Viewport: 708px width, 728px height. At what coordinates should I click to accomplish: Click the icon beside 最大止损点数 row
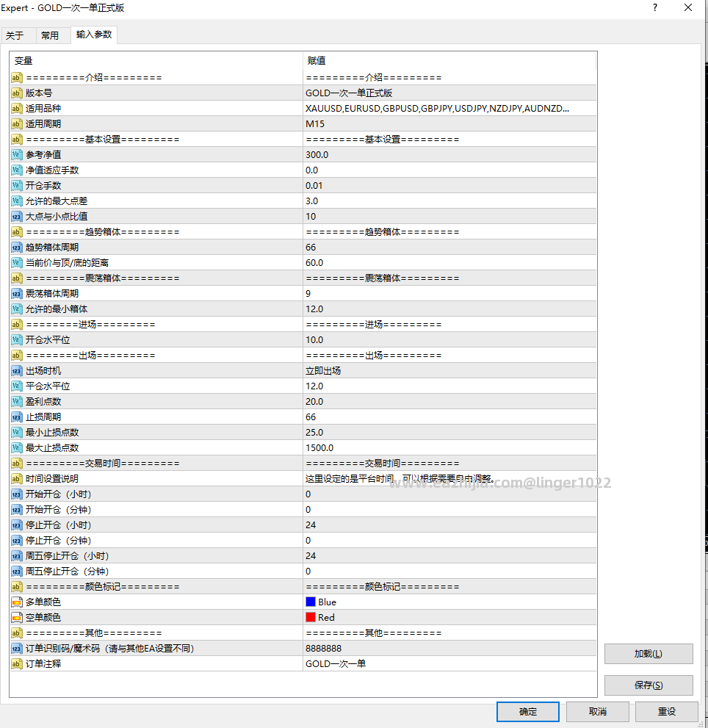coord(17,448)
